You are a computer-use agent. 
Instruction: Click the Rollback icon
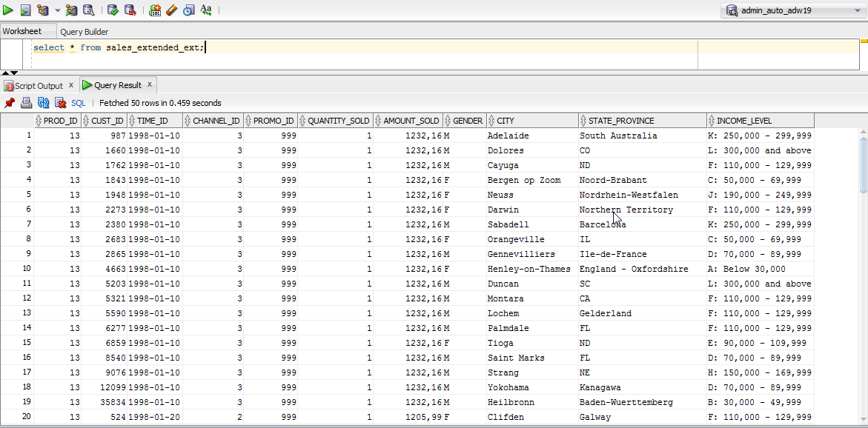pos(130,10)
